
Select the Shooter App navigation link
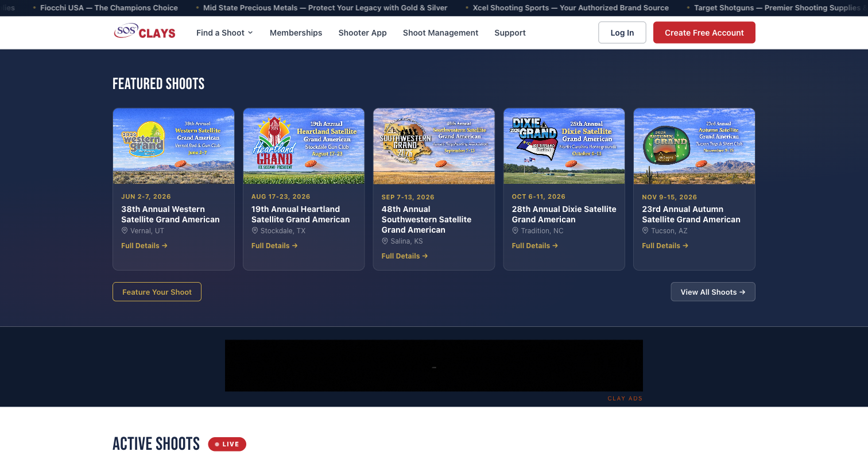(362, 33)
